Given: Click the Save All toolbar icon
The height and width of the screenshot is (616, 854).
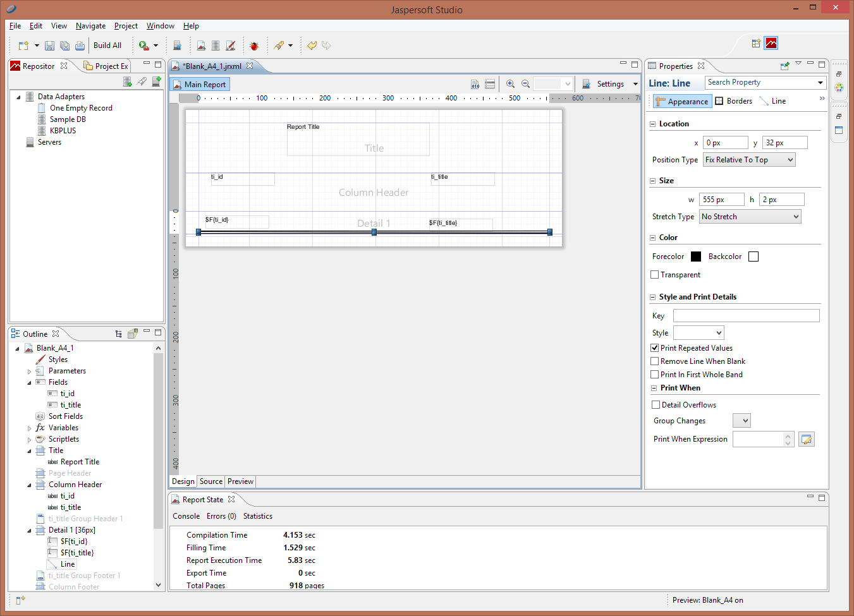Looking at the screenshot, I should click(64, 45).
